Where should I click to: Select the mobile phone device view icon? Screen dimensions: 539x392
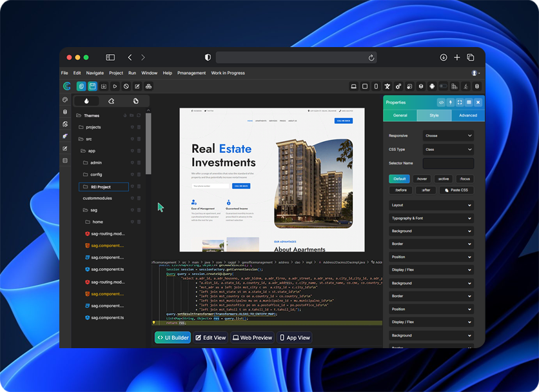(x=376, y=86)
